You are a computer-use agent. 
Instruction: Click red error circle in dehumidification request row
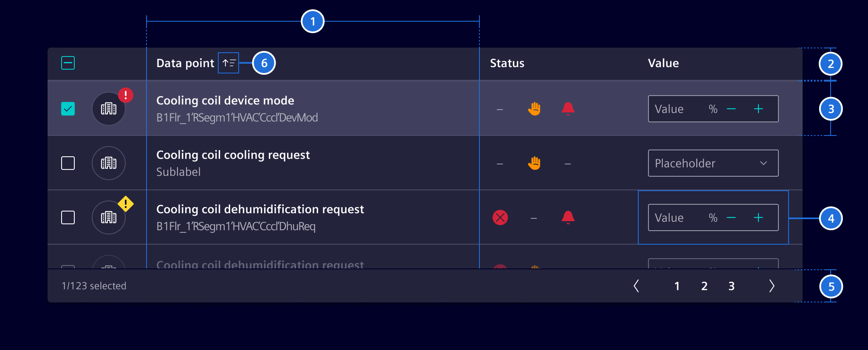500,217
